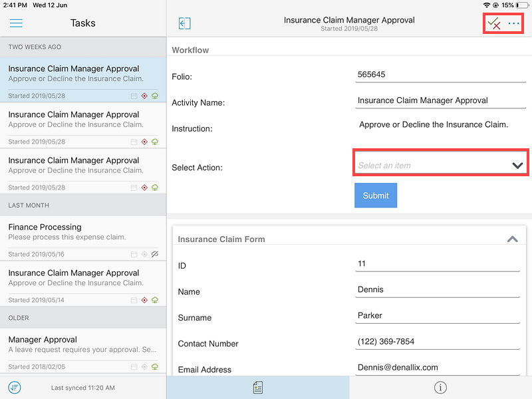The width and height of the screenshot is (532, 399).
Task: Tap the Surname field showing Parker
Action: click(438, 316)
